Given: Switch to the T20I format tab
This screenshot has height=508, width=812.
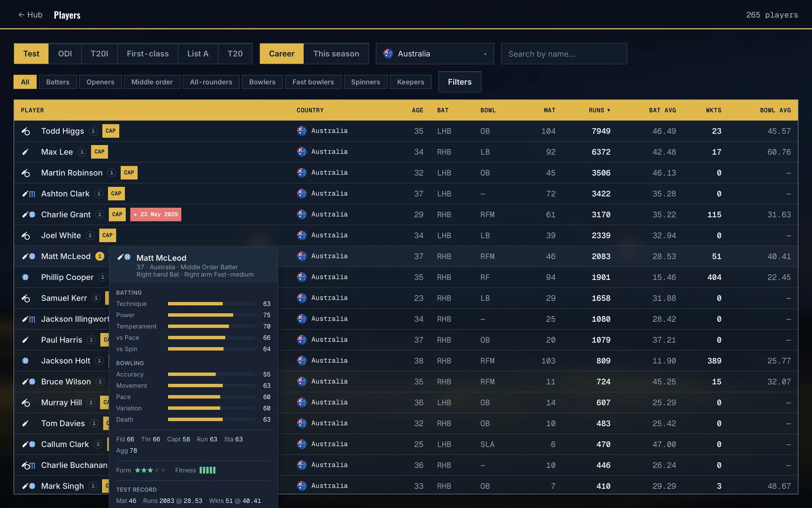Looking at the screenshot, I should click(99, 54).
